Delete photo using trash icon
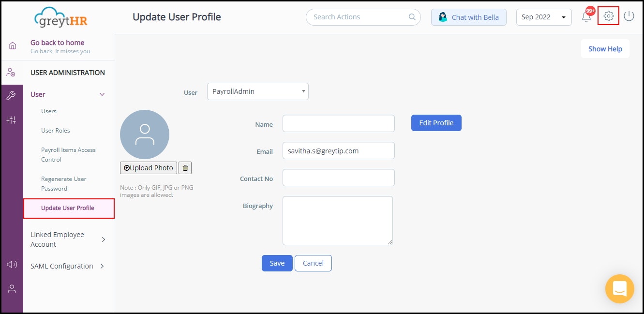 185,168
